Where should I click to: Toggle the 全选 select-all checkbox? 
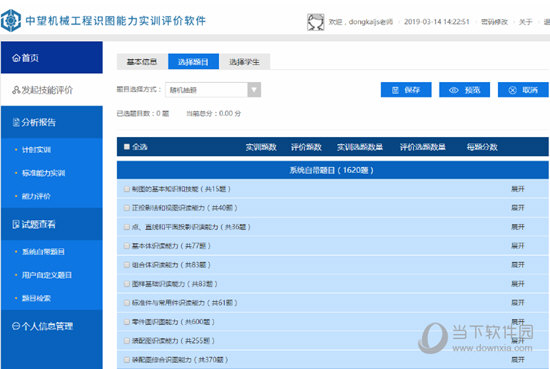point(127,147)
